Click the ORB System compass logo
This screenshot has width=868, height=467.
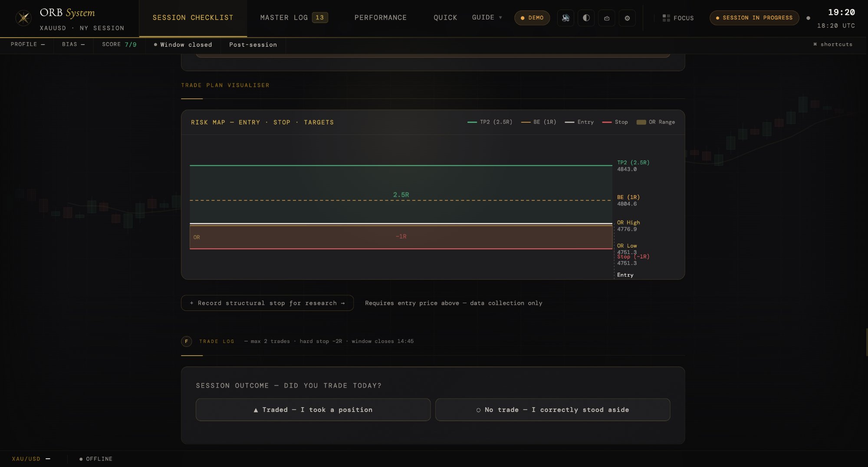pyautogui.click(x=23, y=18)
